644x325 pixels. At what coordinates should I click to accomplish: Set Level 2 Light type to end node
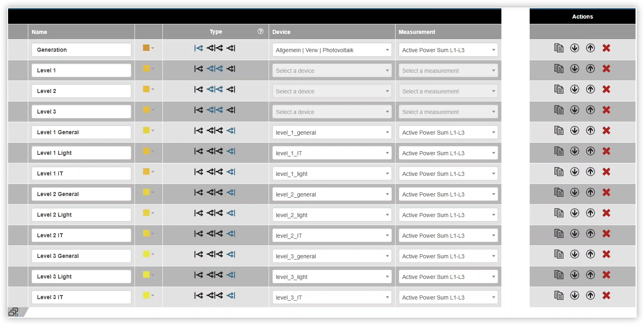click(x=231, y=213)
